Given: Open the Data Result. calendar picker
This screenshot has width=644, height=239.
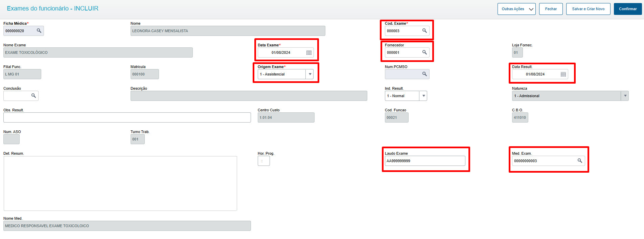Looking at the screenshot, I should click(563, 74).
